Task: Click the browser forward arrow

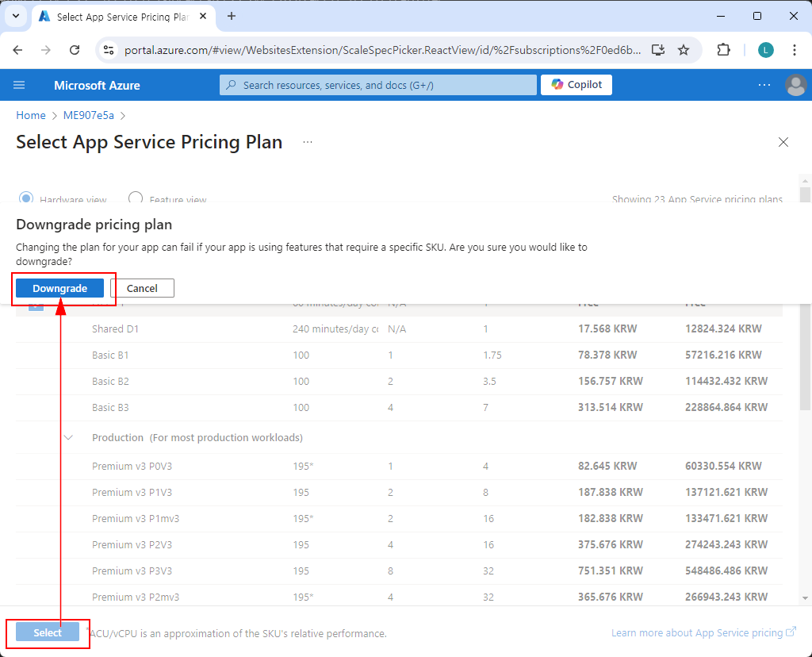Action: [46, 50]
